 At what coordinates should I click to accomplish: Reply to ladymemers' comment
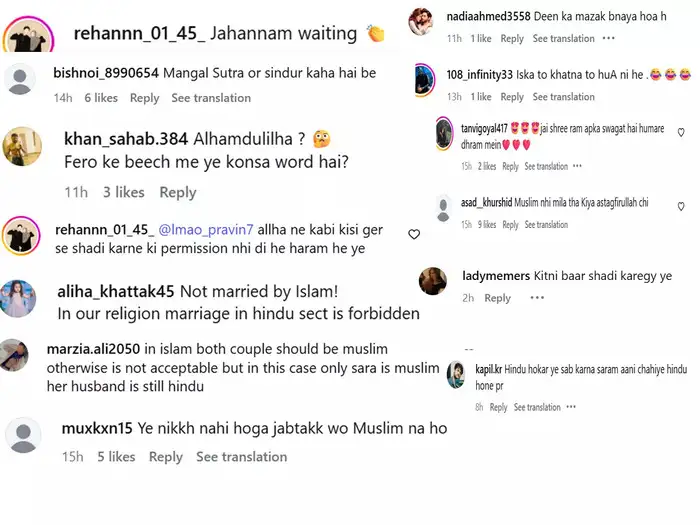click(497, 298)
